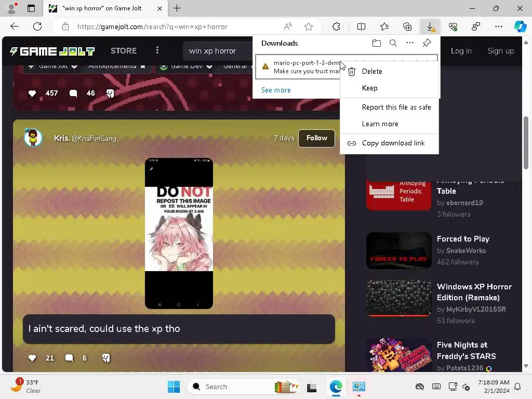
Task: Open the 6 comments on Kris's post
Action: pos(69,358)
